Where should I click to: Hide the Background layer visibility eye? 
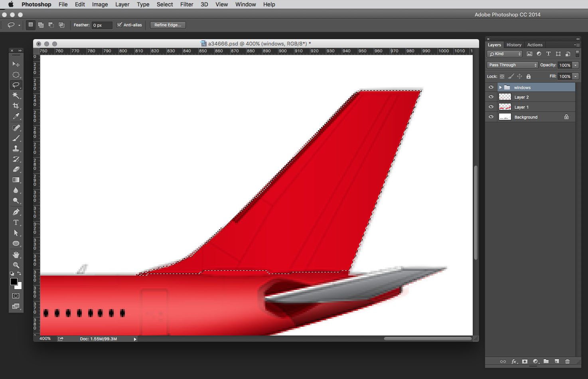[491, 117]
